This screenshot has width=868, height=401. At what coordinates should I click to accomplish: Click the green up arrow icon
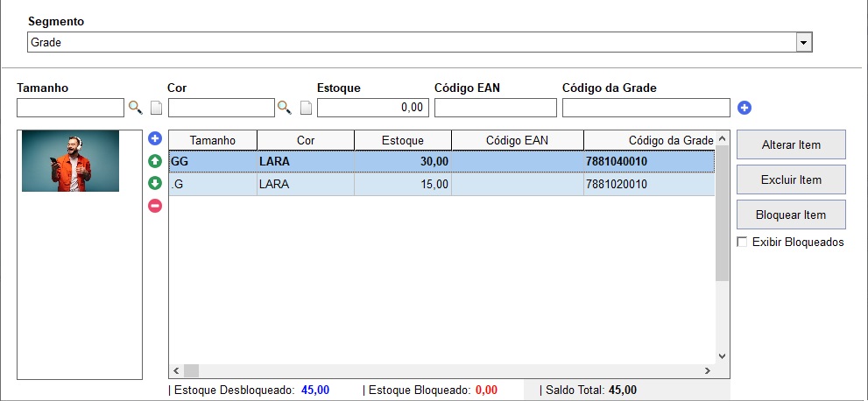pyautogui.click(x=155, y=161)
